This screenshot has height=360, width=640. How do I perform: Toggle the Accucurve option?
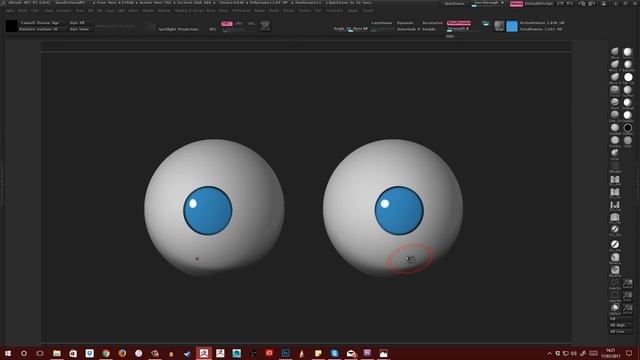tap(432, 23)
